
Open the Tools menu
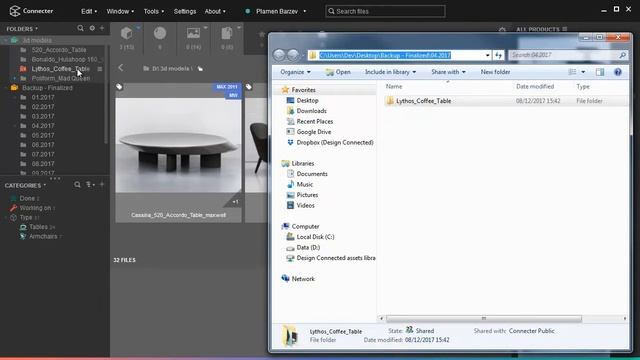tap(153, 11)
